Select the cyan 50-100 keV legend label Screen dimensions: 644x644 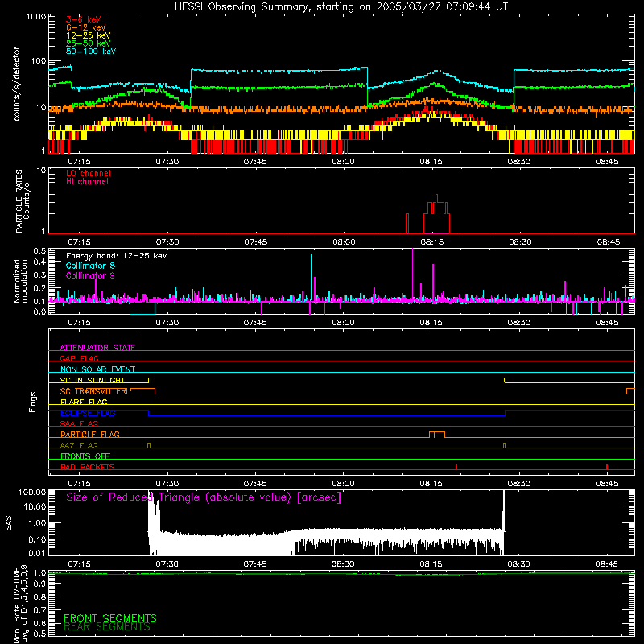point(91,52)
